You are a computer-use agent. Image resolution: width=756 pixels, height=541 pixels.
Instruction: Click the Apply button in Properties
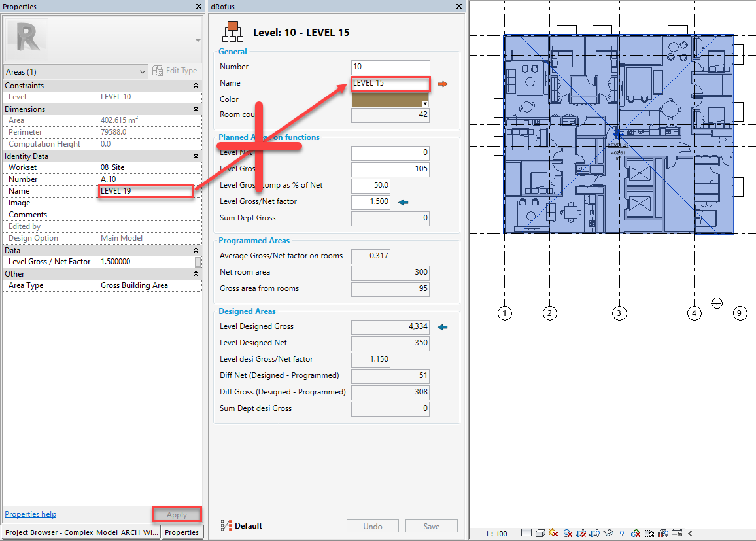tap(177, 515)
